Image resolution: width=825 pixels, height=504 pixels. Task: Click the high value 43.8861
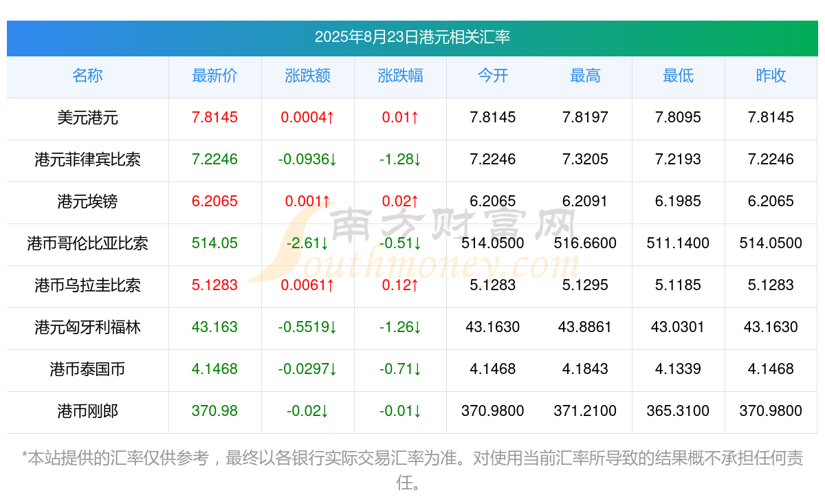585,327
